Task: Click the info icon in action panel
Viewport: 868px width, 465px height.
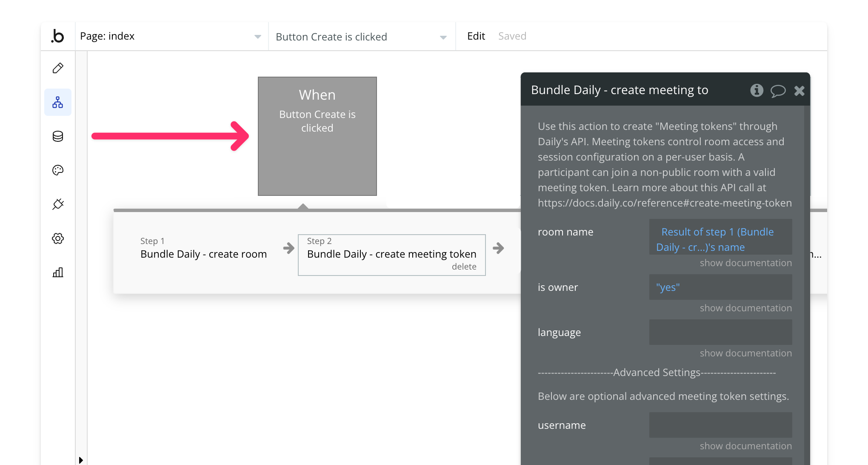Action: pos(757,90)
